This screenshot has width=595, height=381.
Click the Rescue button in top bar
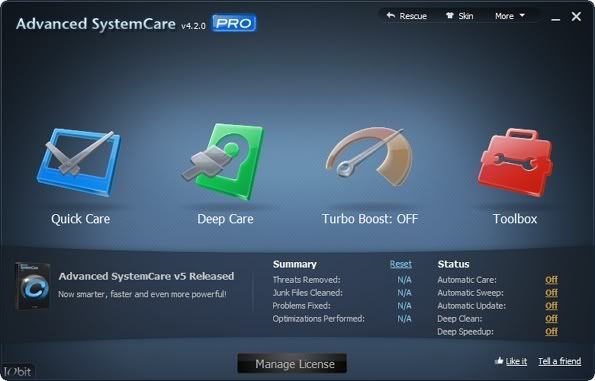click(x=406, y=16)
